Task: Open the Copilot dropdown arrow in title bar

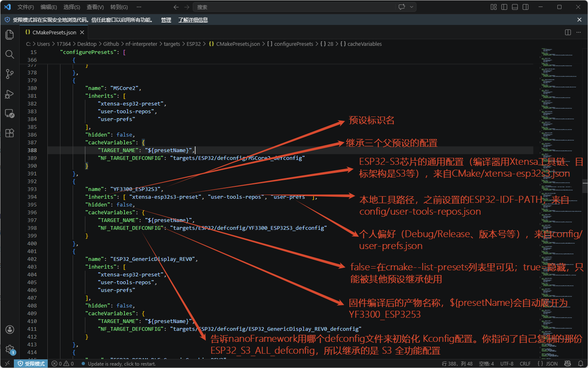Action: point(412,7)
